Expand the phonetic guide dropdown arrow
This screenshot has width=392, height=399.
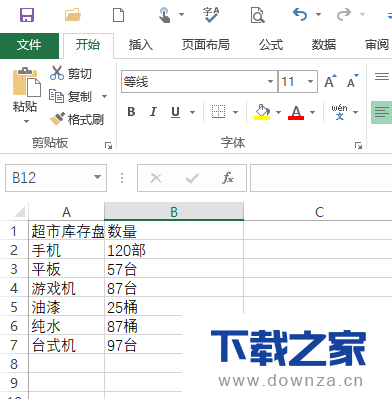coord(356,112)
